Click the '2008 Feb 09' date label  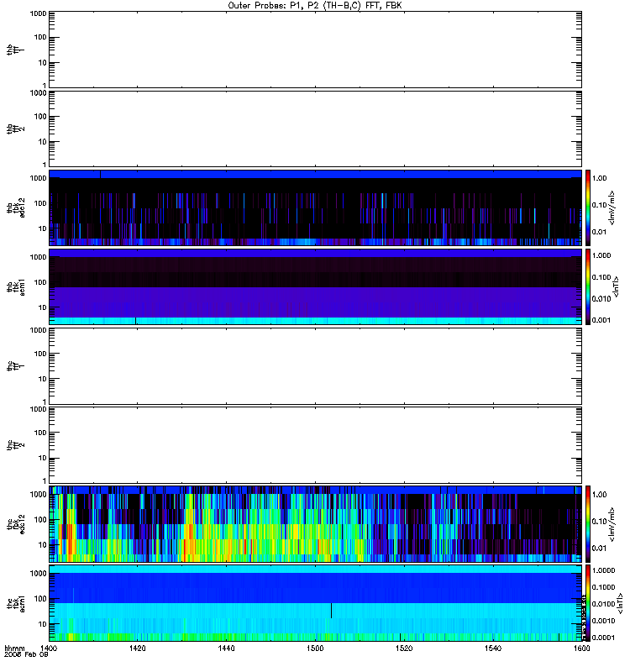[26, 655]
